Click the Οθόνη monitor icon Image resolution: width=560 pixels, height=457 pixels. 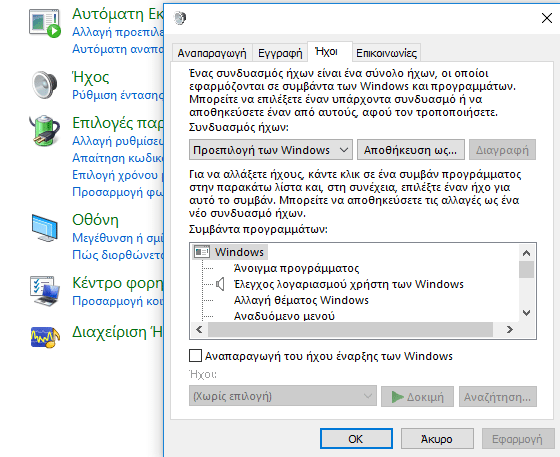(x=45, y=228)
